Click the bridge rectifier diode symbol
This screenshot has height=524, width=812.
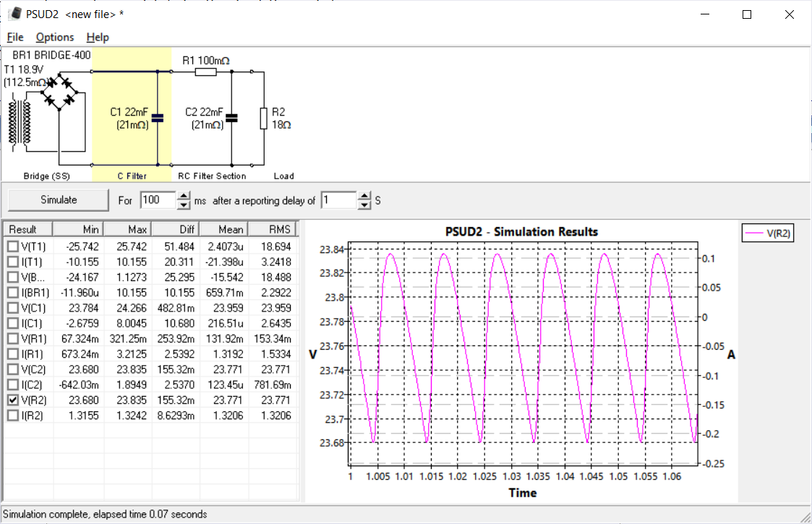(59, 92)
